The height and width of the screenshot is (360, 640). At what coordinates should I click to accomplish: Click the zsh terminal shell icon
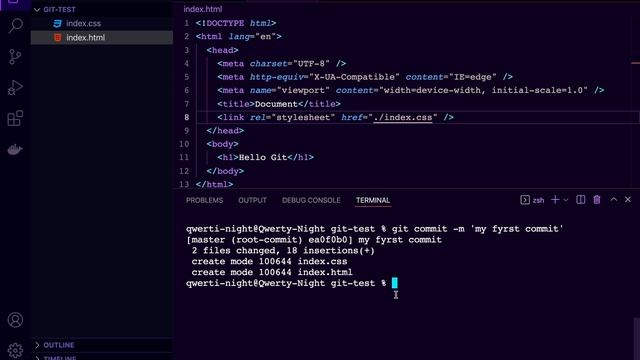(x=525, y=200)
